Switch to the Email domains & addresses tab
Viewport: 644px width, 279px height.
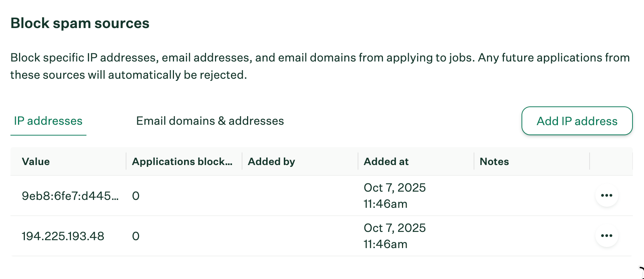pos(210,121)
